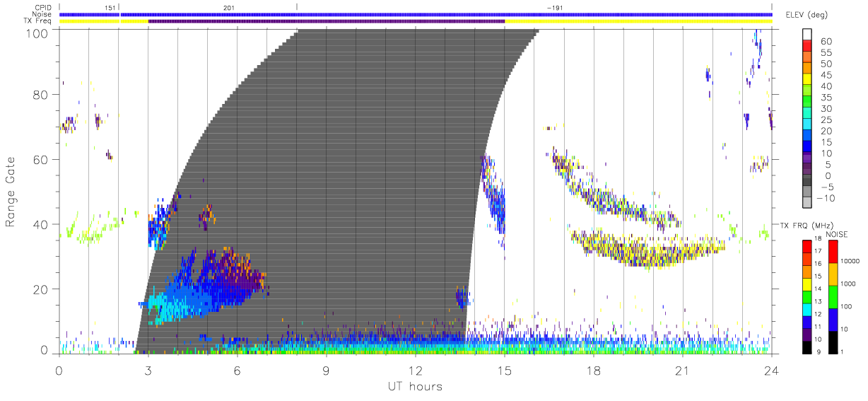Click the blue segment of NOISE color bar
868x401 pixels.
[832, 318]
